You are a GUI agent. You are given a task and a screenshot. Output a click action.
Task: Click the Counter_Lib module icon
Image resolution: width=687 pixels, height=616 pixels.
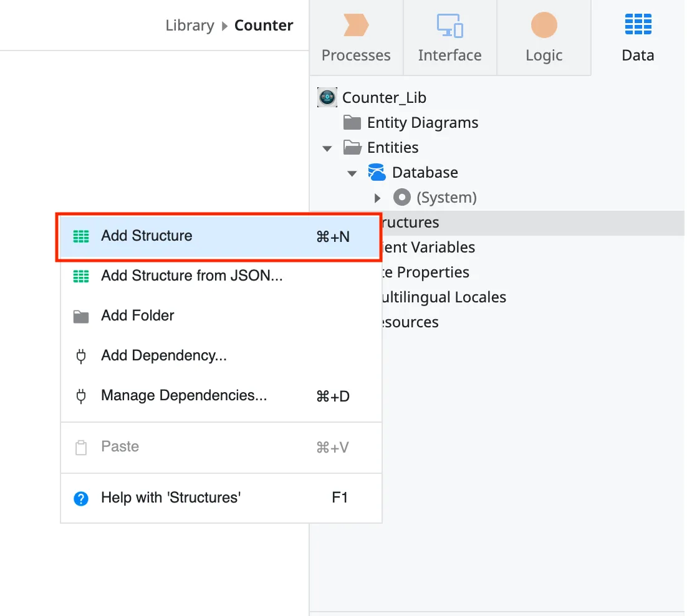point(327,98)
